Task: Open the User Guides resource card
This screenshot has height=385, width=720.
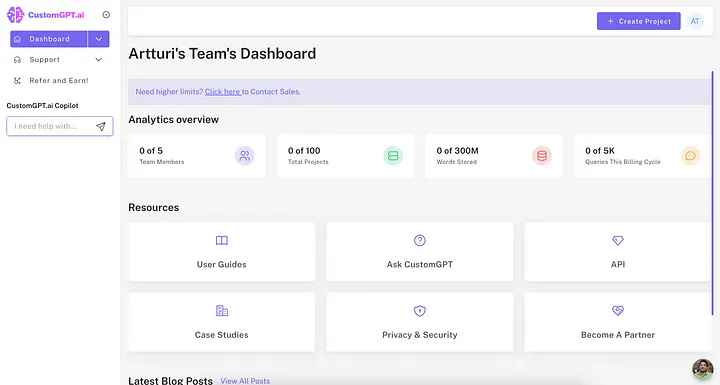Action: [x=222, y=252]
